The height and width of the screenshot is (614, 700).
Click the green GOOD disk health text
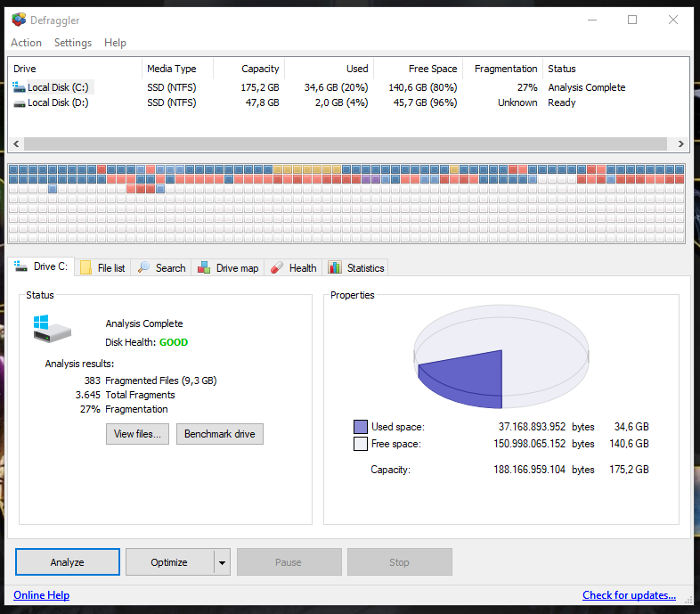pyautogui.click(x=174, y=342)
